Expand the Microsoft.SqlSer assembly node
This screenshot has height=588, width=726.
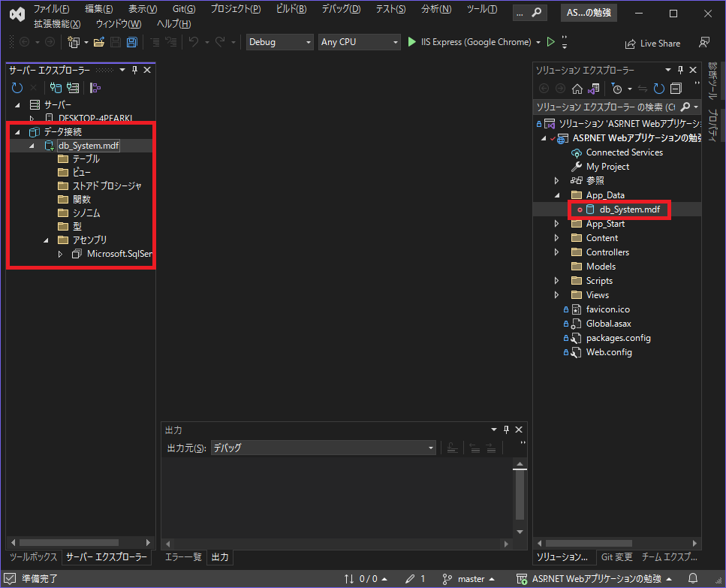[x=60, y=254]
